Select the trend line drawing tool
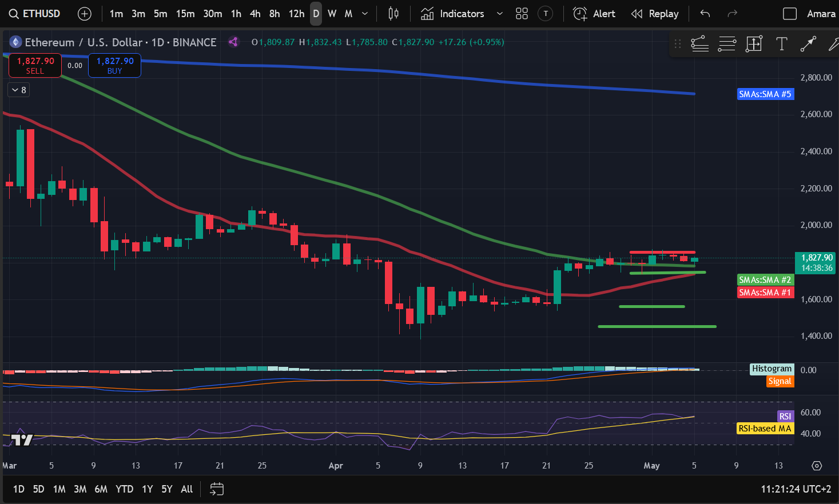 [808, 44]
